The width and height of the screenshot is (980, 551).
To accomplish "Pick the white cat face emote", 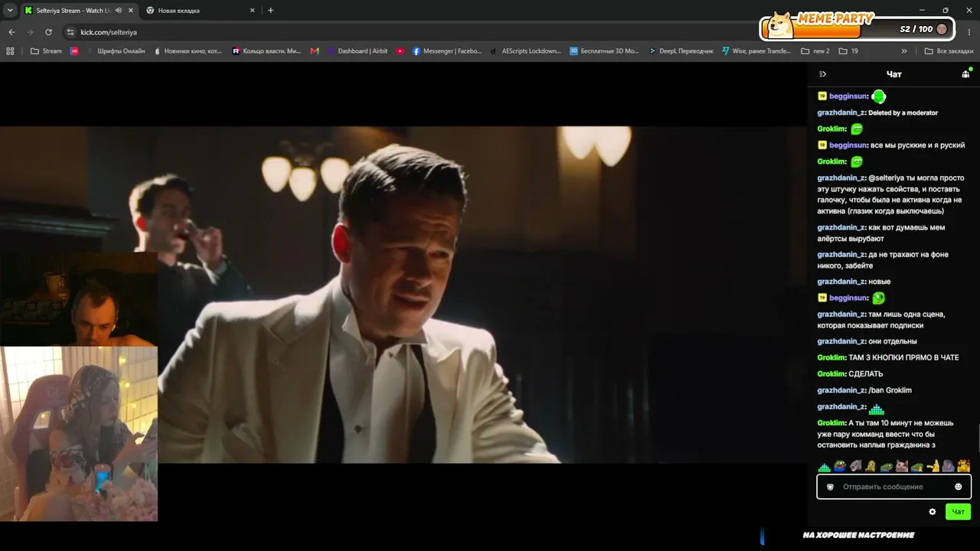I will click(902, 466).
